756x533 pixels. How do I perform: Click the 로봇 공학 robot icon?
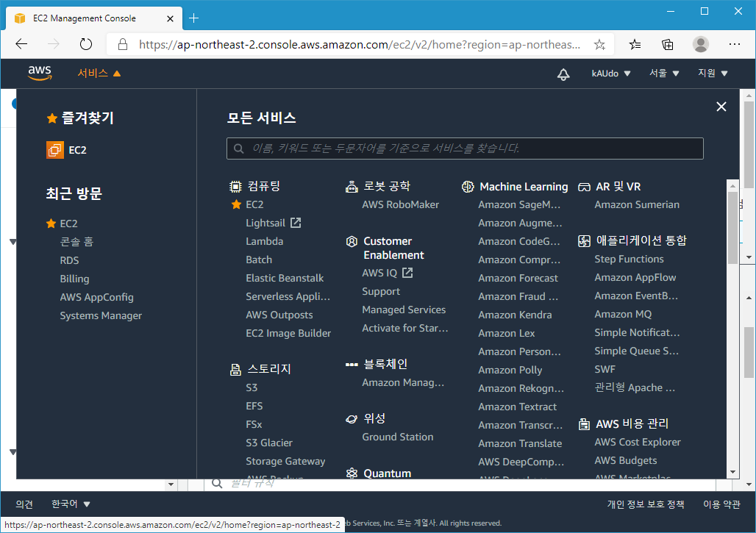click(352, 187)
